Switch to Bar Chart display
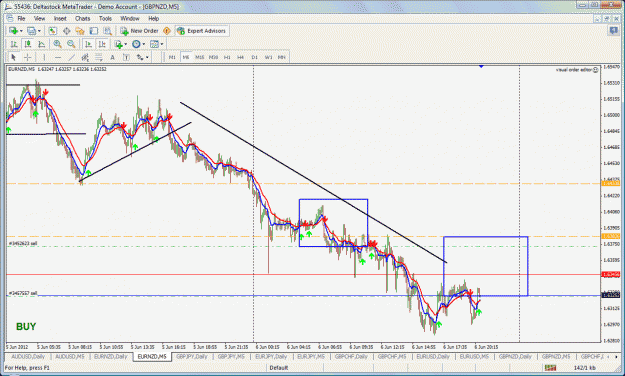625x376 pixels. [x=14, y=44]
